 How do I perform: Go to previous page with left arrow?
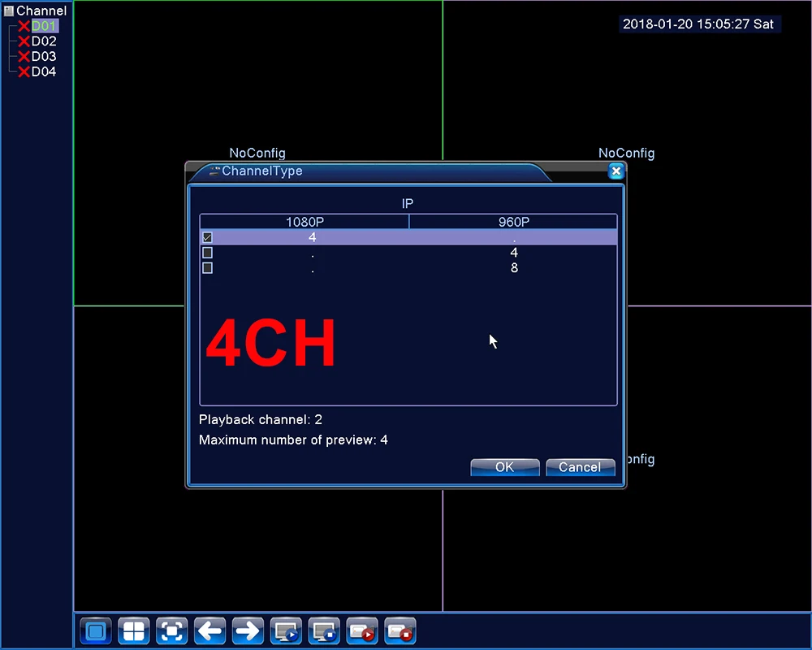coord(209,630)
